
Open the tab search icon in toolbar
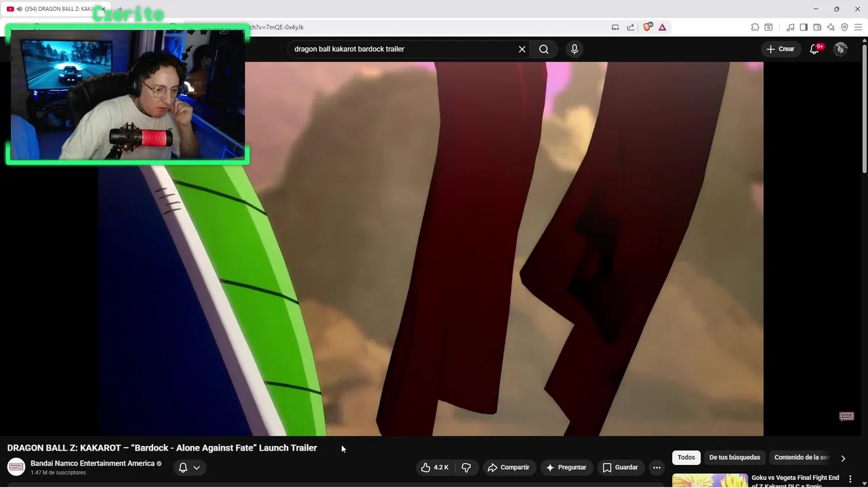768,27
